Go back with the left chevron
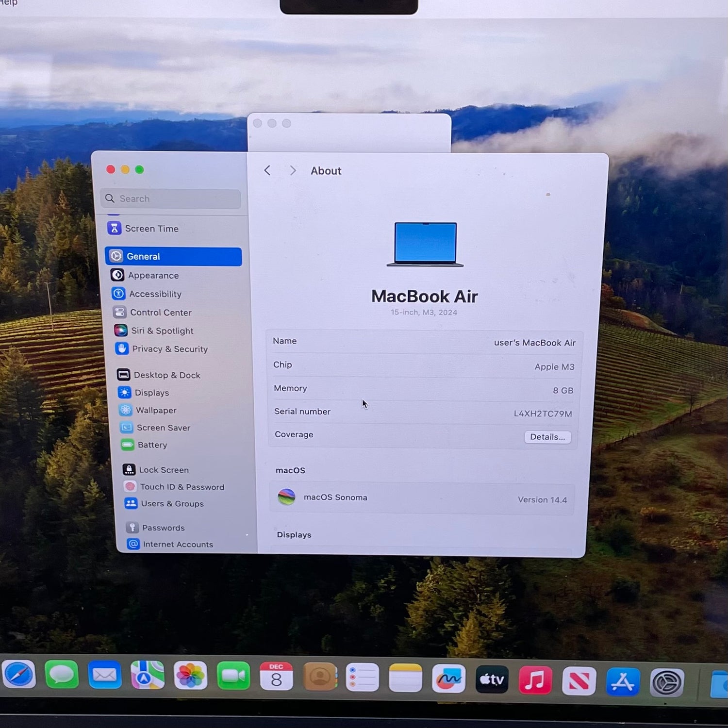 (267, 170)
